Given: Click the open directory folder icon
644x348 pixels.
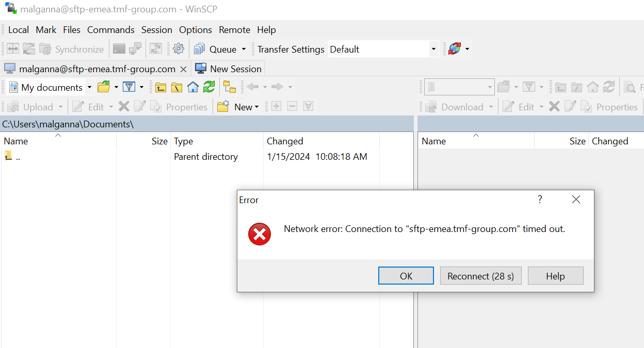Looking at the screenshot, I should [104, 87].
